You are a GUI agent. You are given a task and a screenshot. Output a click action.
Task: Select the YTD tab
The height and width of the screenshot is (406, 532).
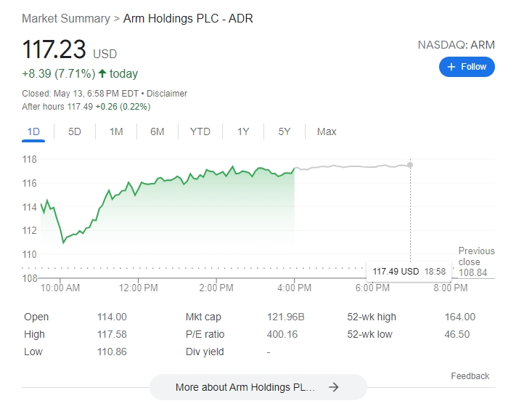click(200, 131)
